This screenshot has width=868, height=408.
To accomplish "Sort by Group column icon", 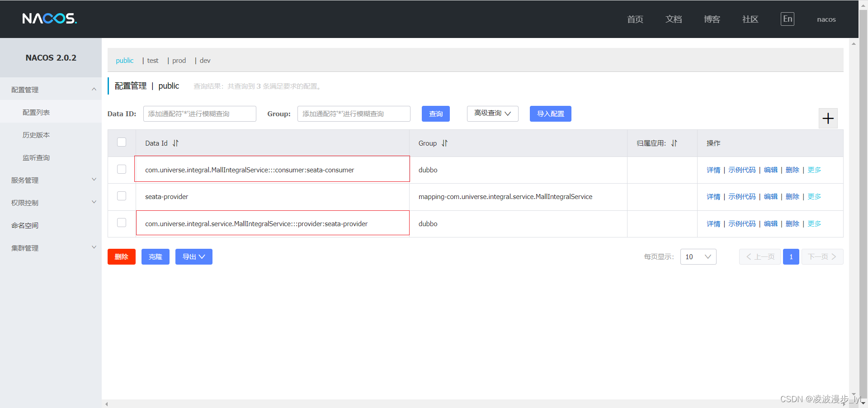I will tap(444, 143).
